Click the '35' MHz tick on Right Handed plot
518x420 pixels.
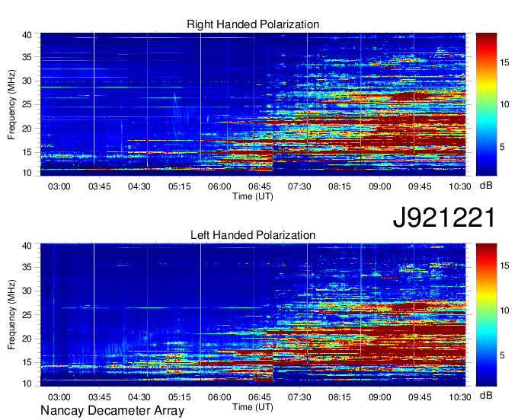27,57
